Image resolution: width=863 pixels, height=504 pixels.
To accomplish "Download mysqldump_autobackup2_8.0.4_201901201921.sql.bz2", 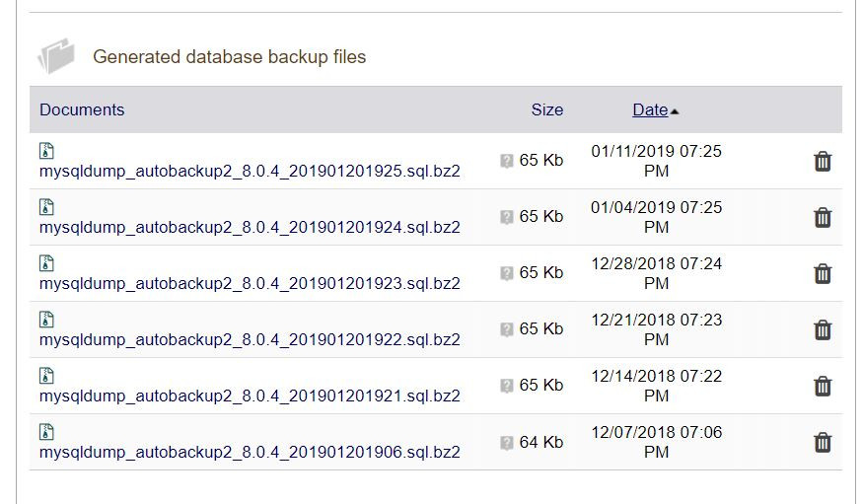I will (x=250, y=396).
